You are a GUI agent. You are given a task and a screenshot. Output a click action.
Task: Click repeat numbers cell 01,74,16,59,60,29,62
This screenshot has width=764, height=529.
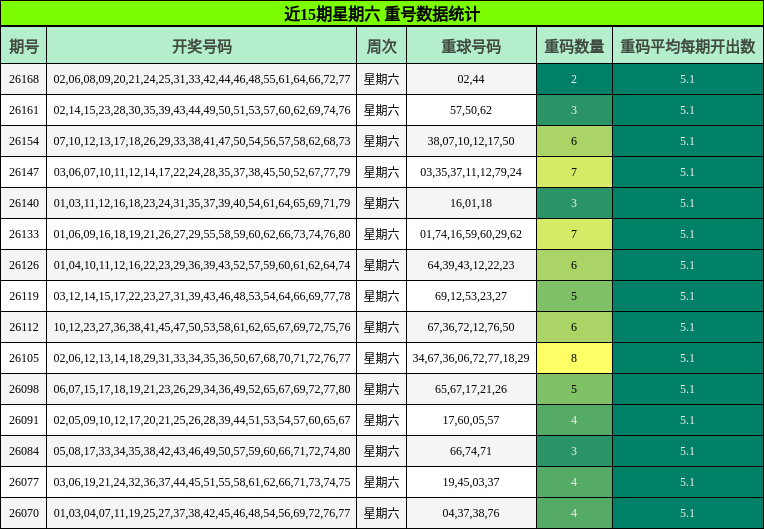coord(471,234)
